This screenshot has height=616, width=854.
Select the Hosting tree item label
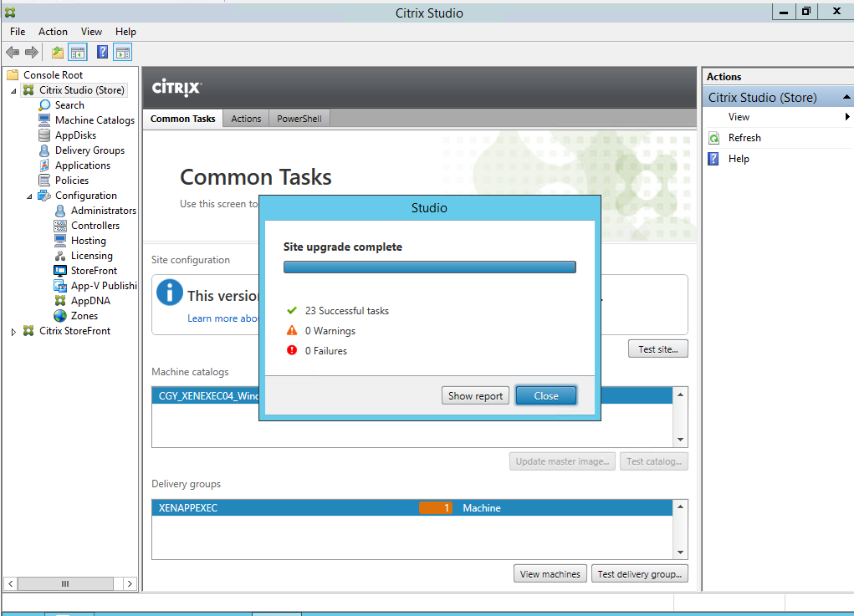[x=88, y=241]
